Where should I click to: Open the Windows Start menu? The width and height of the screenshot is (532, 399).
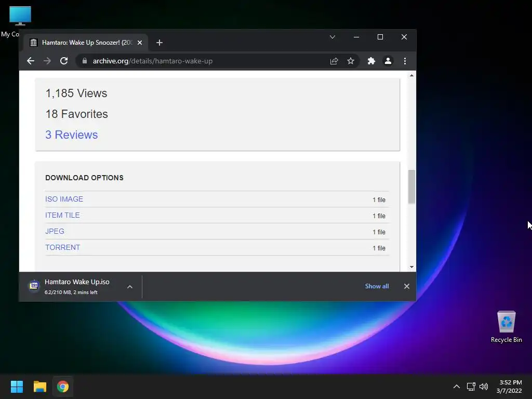pyautogui.click(x=17, y=387)
